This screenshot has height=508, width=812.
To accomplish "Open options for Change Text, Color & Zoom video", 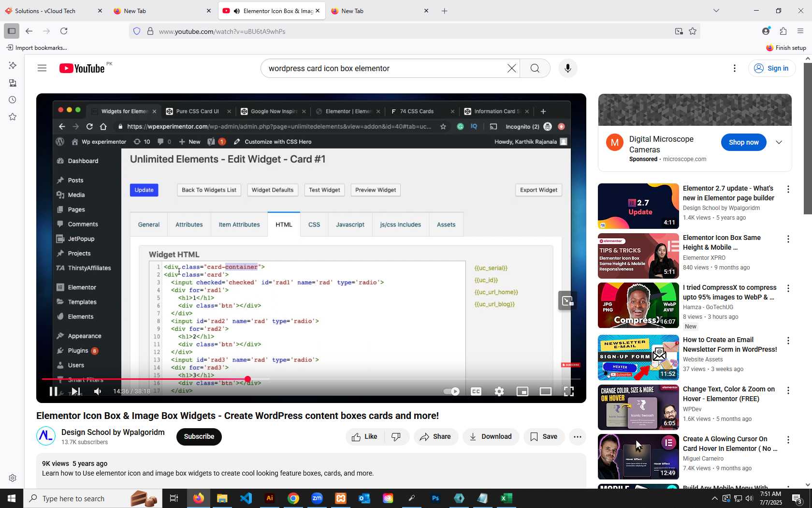I will pyautogui.click(x=788, y=390).
